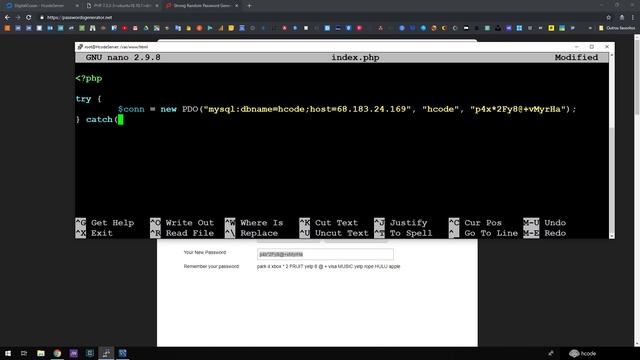This screenshot has height=360, width=640.
Task: Close the Strong Random Password Generator tab
Action: click(x=236, y=6)
